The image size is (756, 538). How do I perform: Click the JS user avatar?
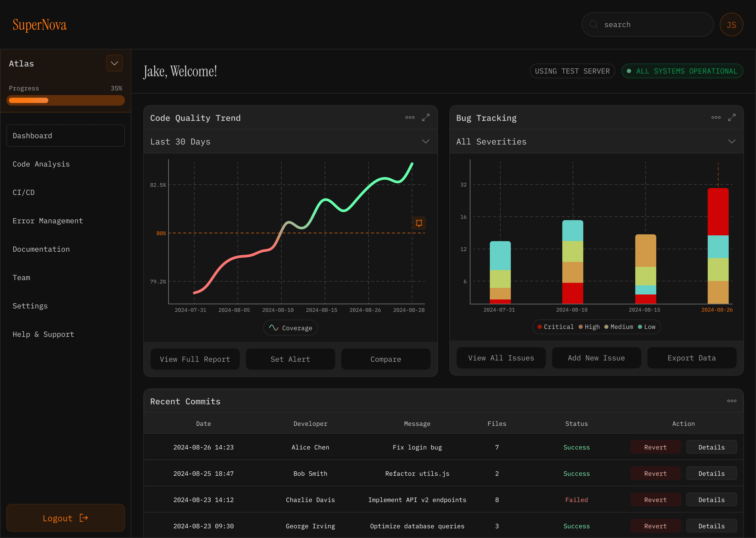(731, 24)
